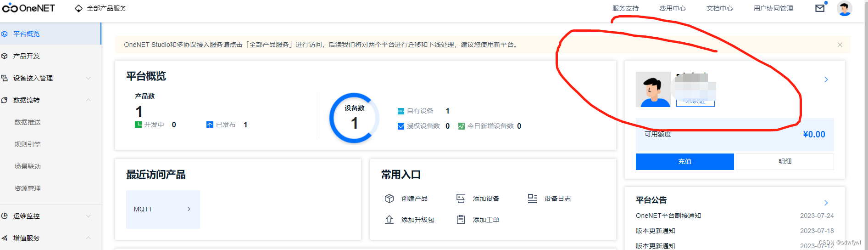The width and height of the screenshot is (868, 250).
Task: Open the mail notifications icon
Action: [x=820, y=8]
